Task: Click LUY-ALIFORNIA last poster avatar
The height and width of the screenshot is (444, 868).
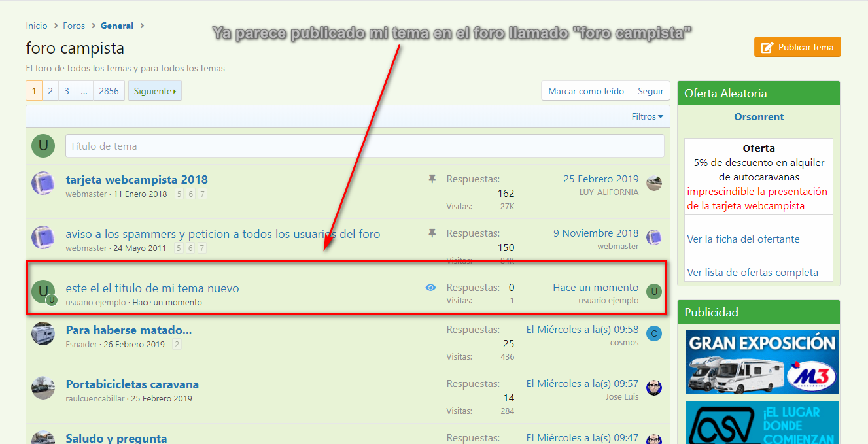Action: click(654, 183)
